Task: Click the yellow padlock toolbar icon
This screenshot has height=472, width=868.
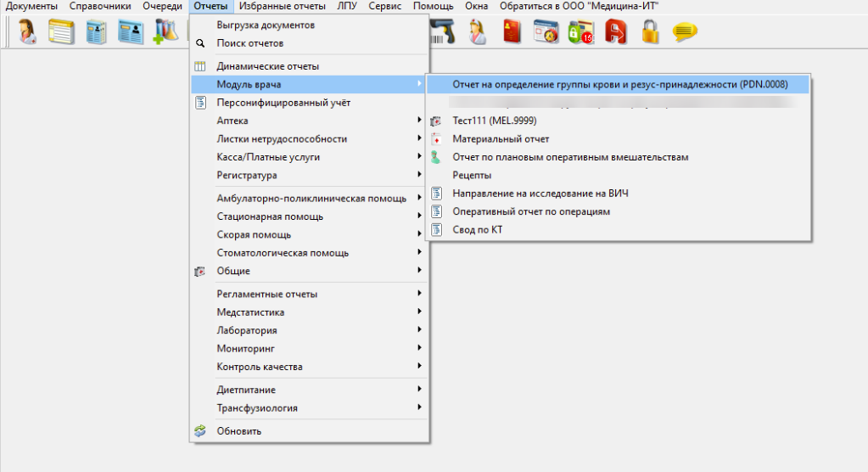Action: tap(651, 31)
